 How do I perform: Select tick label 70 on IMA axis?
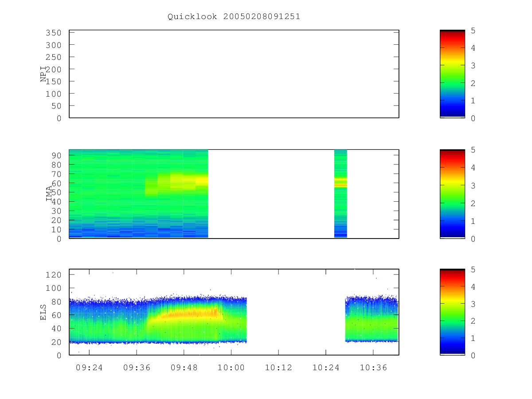click(x=55, y=174)
